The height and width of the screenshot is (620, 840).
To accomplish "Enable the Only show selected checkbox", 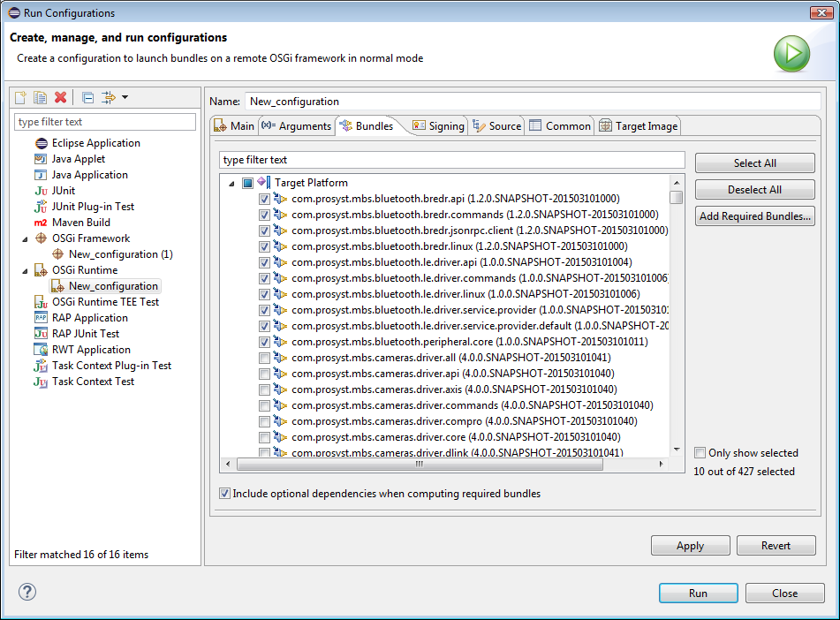I will click(700, 453).
